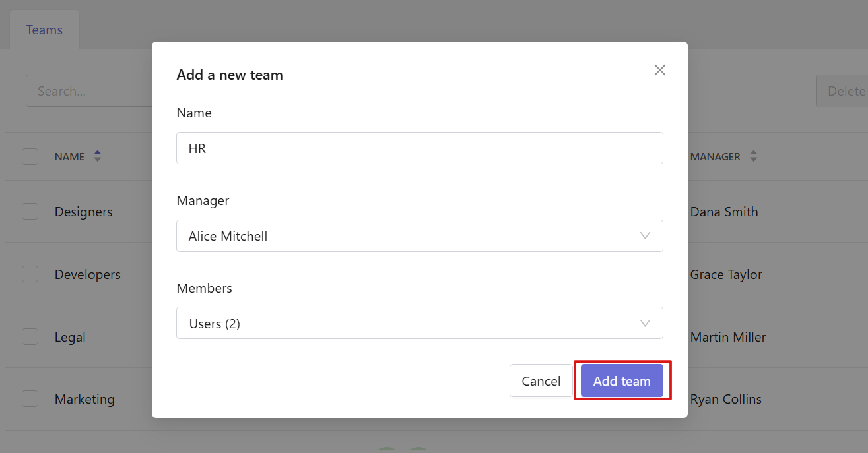Expand the Members dropdown chevron
The height and width of the screenshot is (453, 868).
[645, 323]
